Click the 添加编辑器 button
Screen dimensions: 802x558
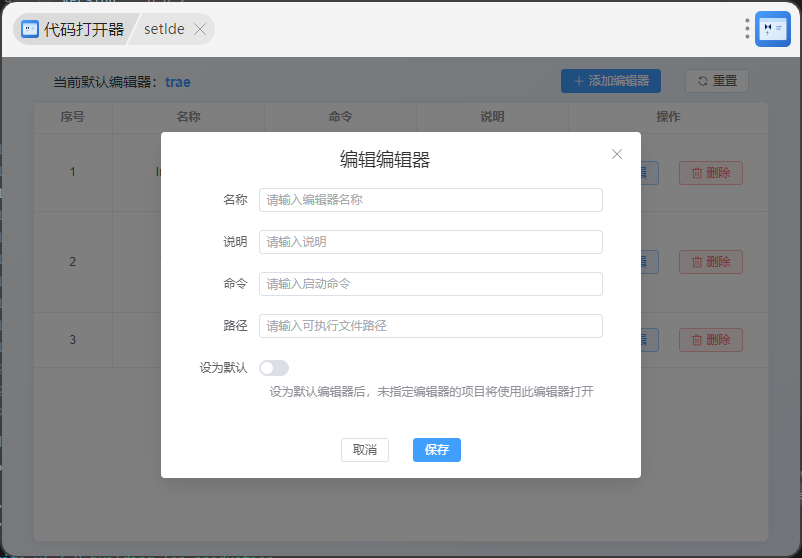coord(611,81)
